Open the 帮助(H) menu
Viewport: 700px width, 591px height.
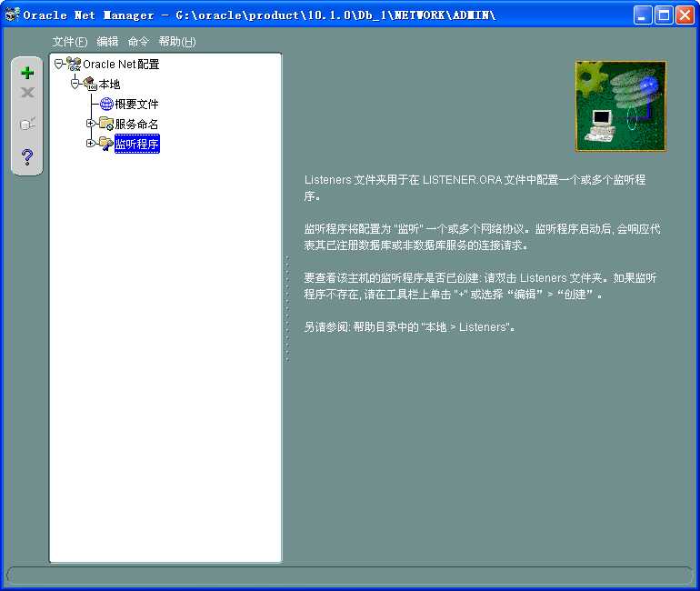[177, 42]
